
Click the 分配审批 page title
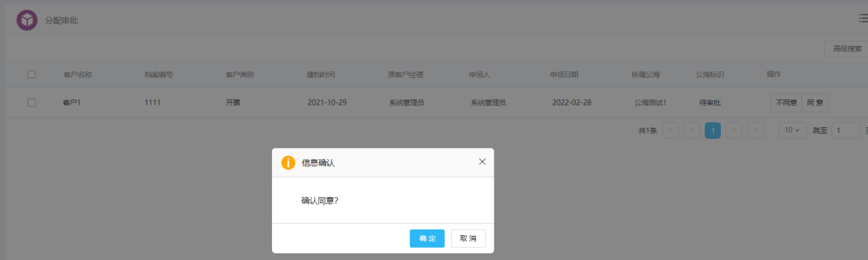pos(62,20)
